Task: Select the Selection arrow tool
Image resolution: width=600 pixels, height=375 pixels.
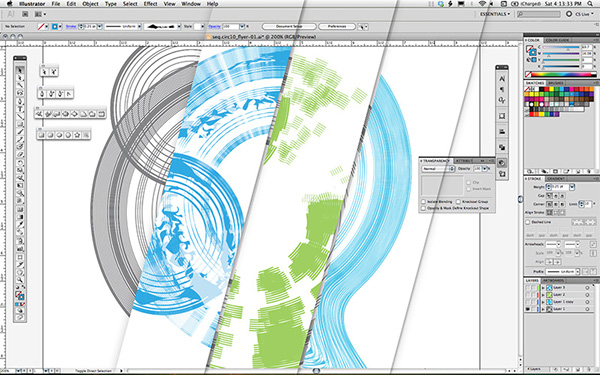Action: 20,70
